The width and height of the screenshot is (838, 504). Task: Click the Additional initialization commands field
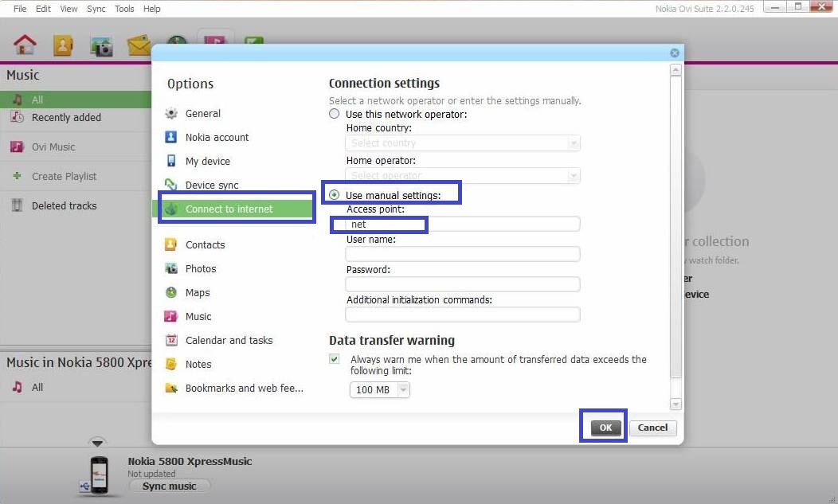click(x=463, y=315)
